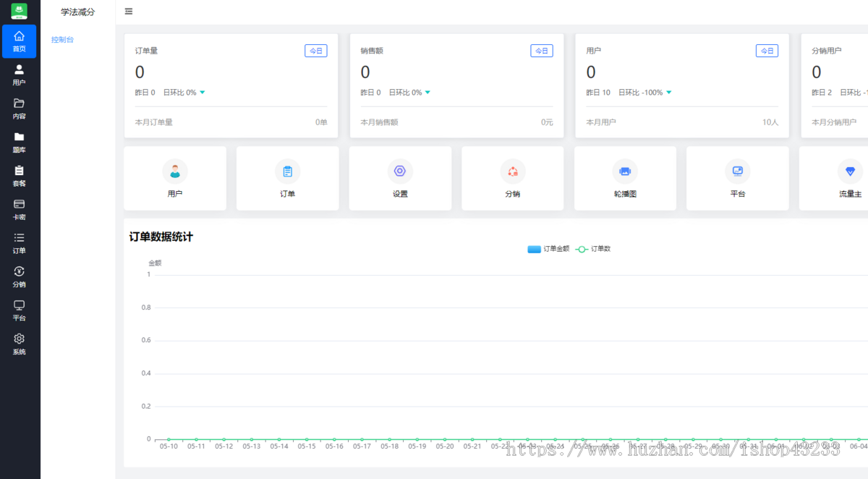
Task: Open the 系统 settings sidebar menu
Action: pos(20,344)
